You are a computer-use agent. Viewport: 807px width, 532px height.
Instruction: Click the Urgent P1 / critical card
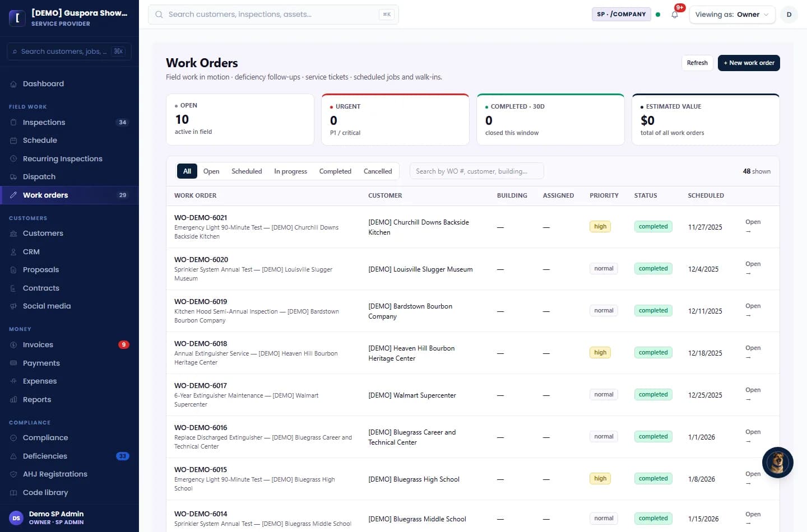[x=395, y=119]
